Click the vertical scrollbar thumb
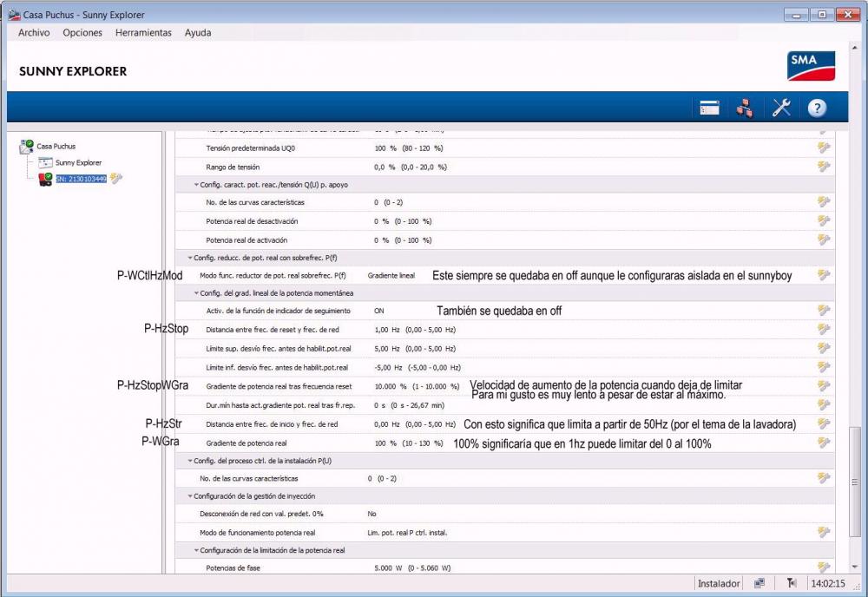Screen dimensions: 868x597 point(855,482)
